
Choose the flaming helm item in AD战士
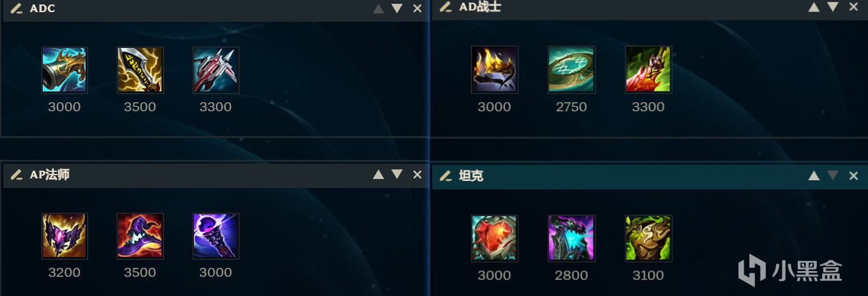tap(495, 70)
